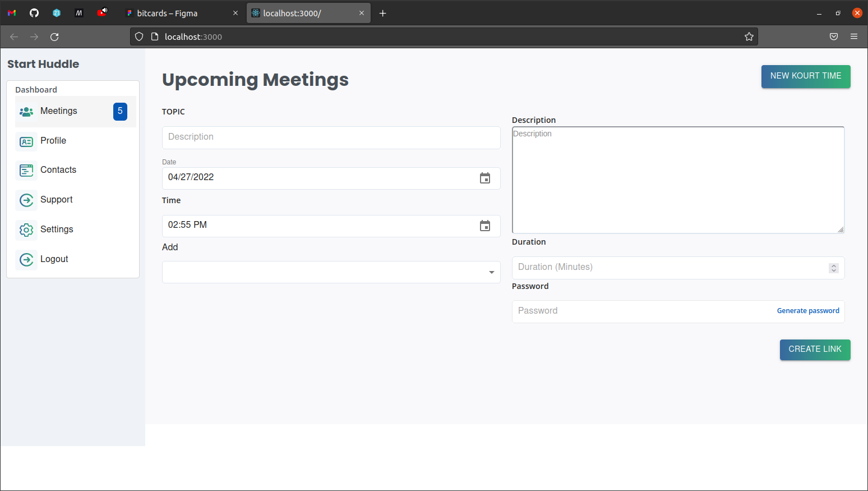Click the Contacts icon in sidebar
The width and height of the screenshot is (868, 491).
click(26, 171)
